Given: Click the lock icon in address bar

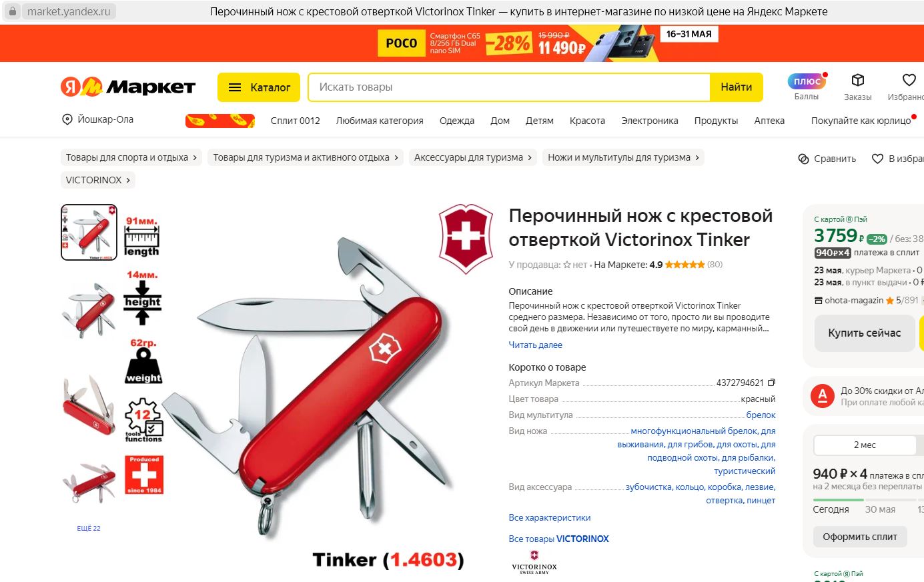Looking at the screenshot, I should tap(12, 11).
